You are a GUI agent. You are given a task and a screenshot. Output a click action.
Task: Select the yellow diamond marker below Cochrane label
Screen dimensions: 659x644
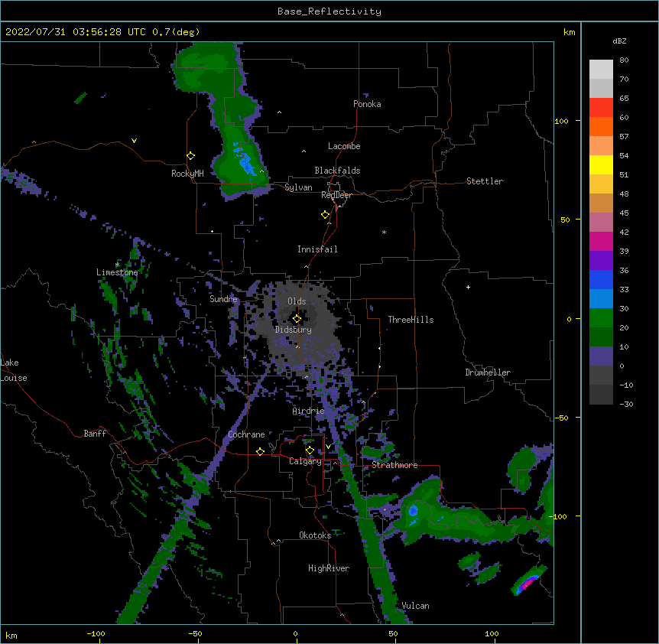260,451
